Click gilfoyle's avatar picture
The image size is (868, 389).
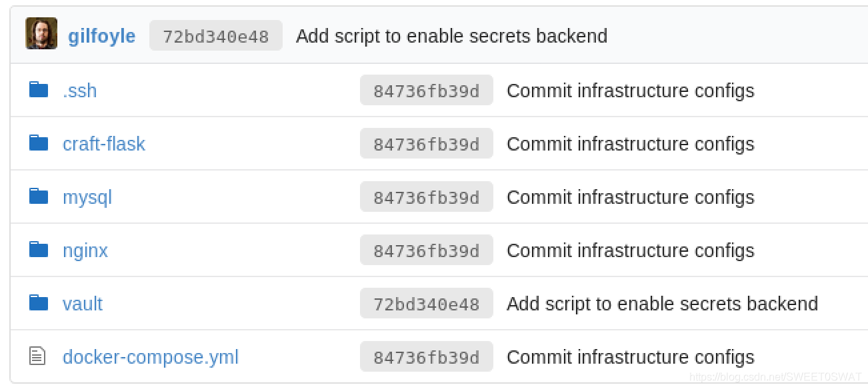pos(41,34)
